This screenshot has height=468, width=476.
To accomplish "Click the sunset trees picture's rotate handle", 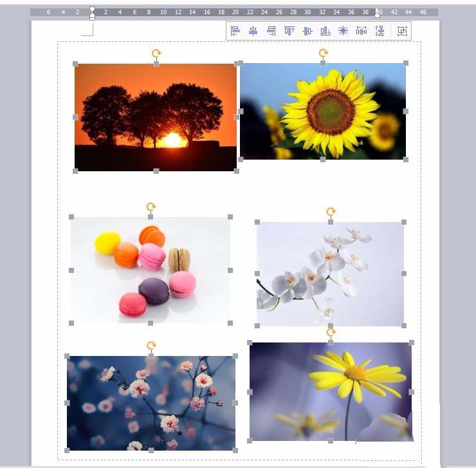I will tap(156, 53).
